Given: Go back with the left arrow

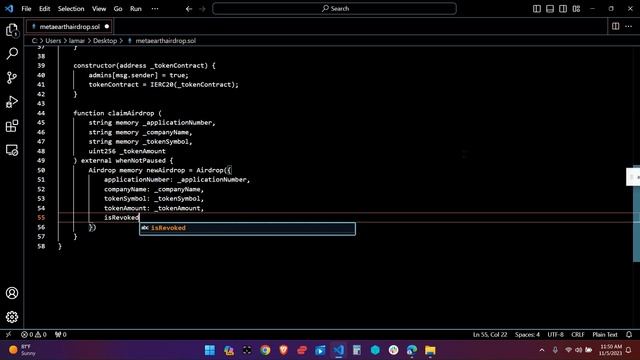Looking at the screenshot, I should pos(189,9).
